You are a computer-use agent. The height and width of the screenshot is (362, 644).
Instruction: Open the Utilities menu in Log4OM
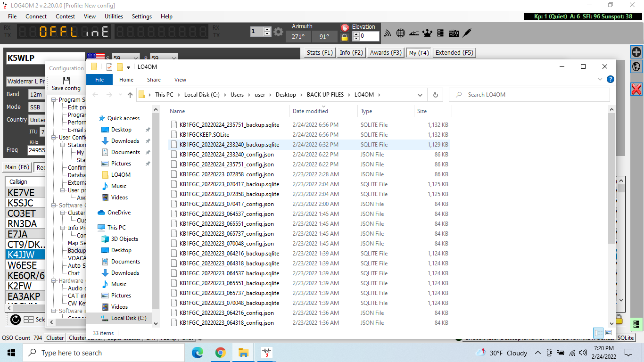click(x=114, y=16)
